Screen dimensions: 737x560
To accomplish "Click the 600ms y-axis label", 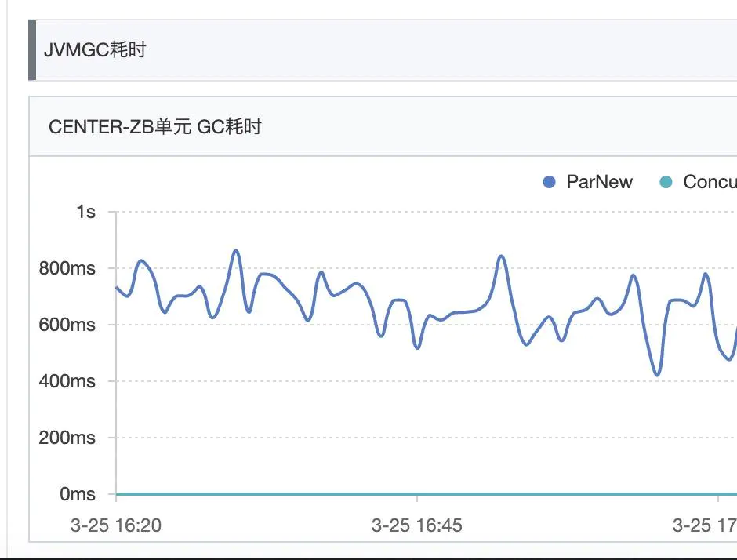I will pos(67,325).
